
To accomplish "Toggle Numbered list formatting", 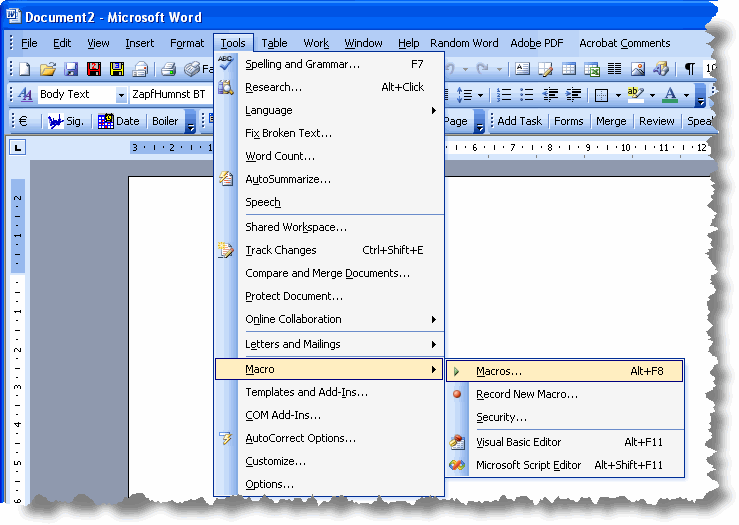I will tap(504, 95).
